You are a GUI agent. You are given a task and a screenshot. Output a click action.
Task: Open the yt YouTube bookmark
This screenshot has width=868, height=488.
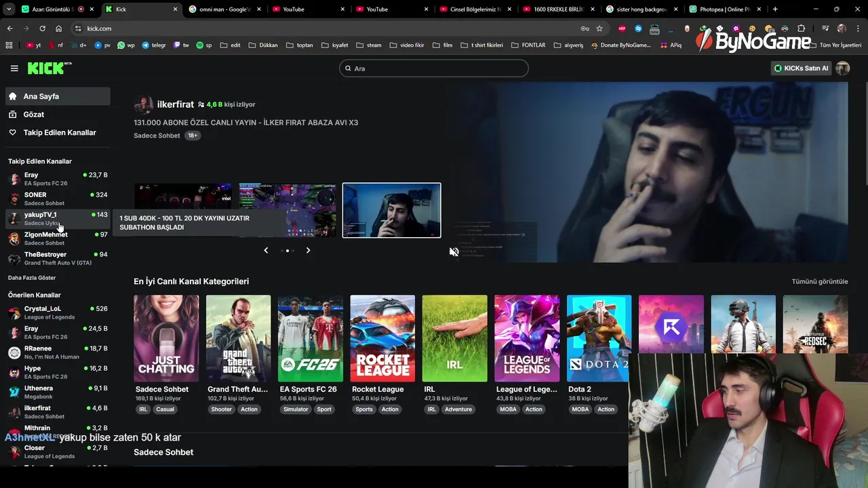pos(34,45)
